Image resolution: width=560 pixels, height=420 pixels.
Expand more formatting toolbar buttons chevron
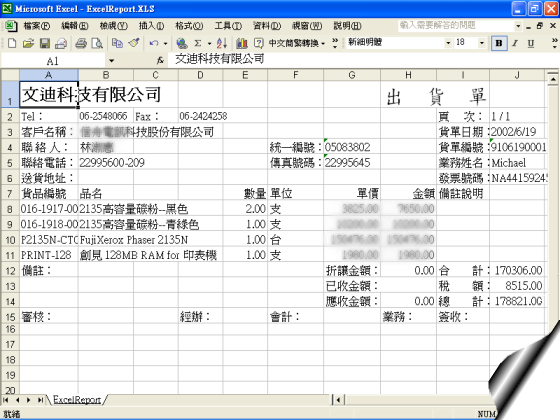point(554,43)
